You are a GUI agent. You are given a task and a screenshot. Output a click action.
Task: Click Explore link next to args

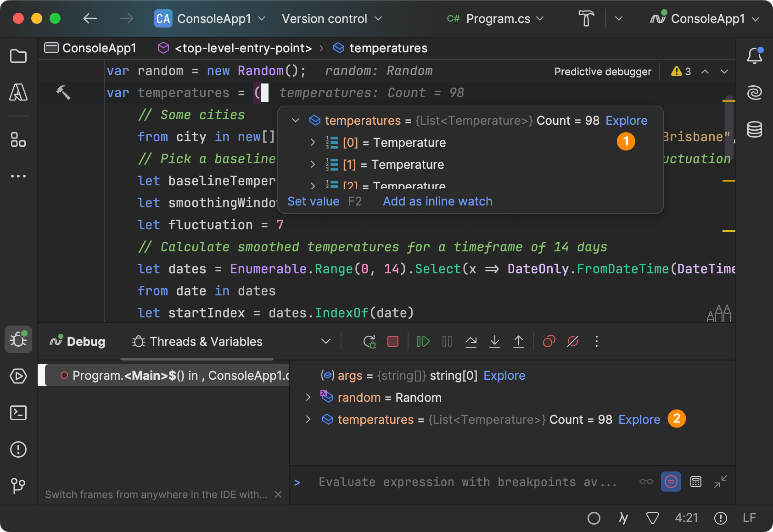[x=504, y=376]
